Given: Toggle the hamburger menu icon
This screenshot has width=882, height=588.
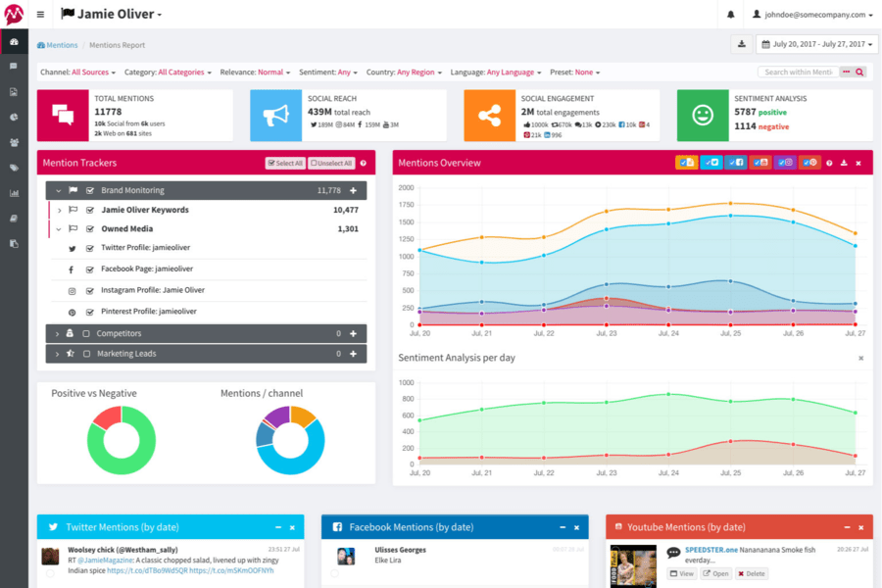Looking at the screenshot, I should 40,15.
